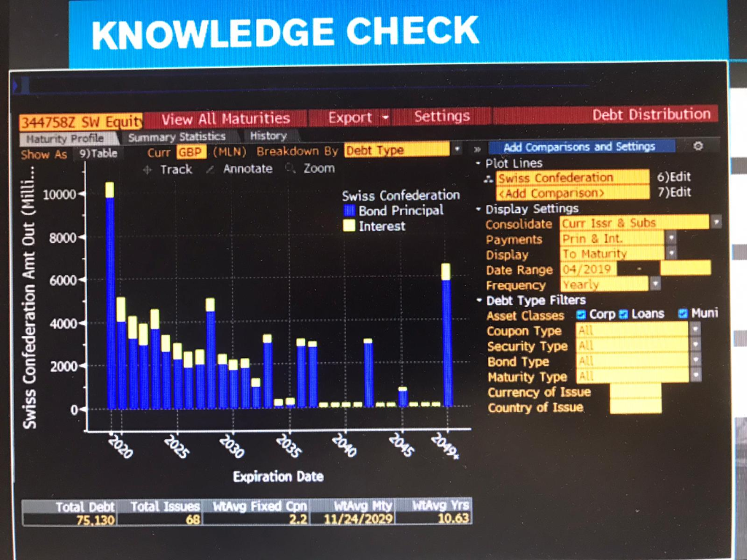The image size is (747, 560).
Task: Click the tall bar at 2049+
Action: click(x=446, y=335)
